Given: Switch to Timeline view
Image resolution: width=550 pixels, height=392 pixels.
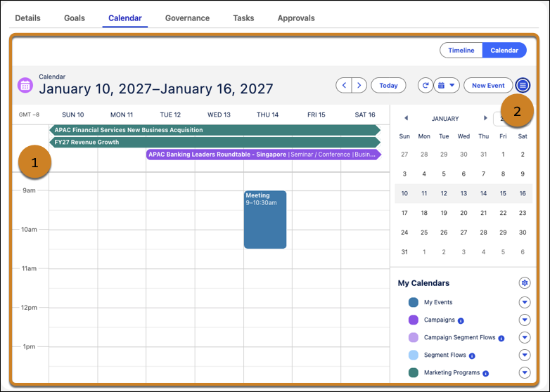Looking at the screenshot, I should [461, 51].
